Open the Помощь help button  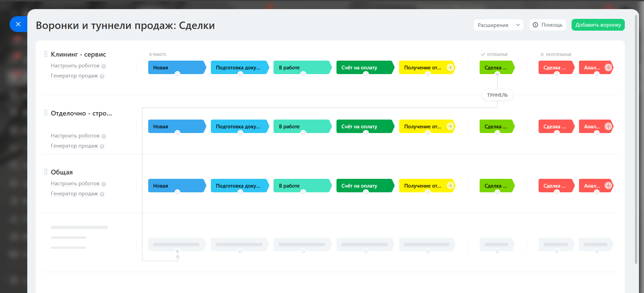(x=548, y=25)
